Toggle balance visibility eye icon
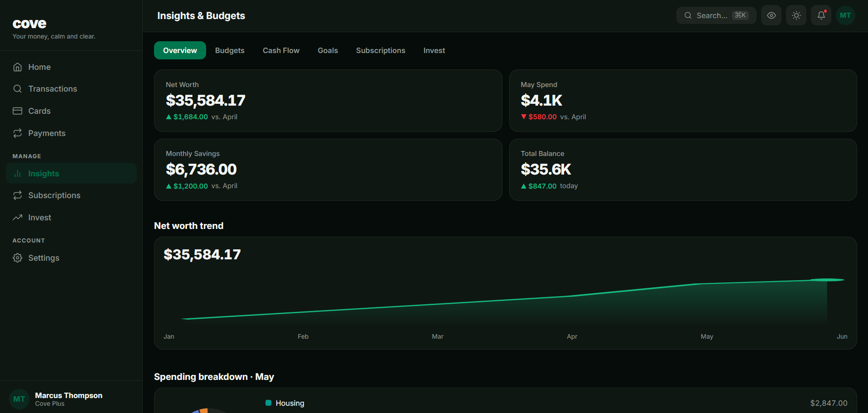Screen dimensions: 868x413 point(771,15)
